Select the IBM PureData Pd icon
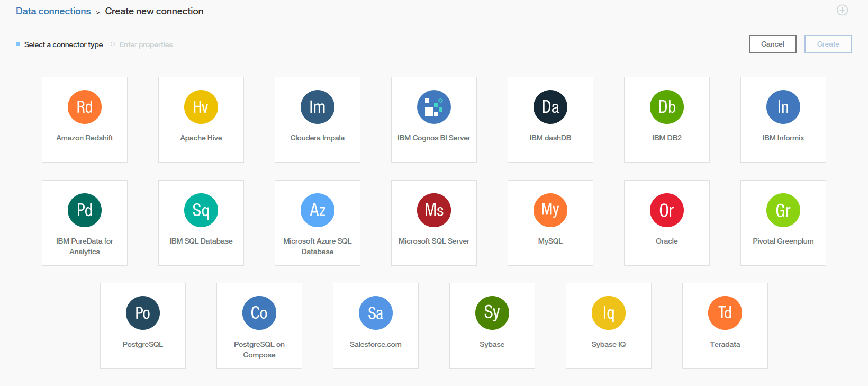Image resolution: width=868 pixels, height=386 pixels. pyautogui.click(x=85, y=210)
